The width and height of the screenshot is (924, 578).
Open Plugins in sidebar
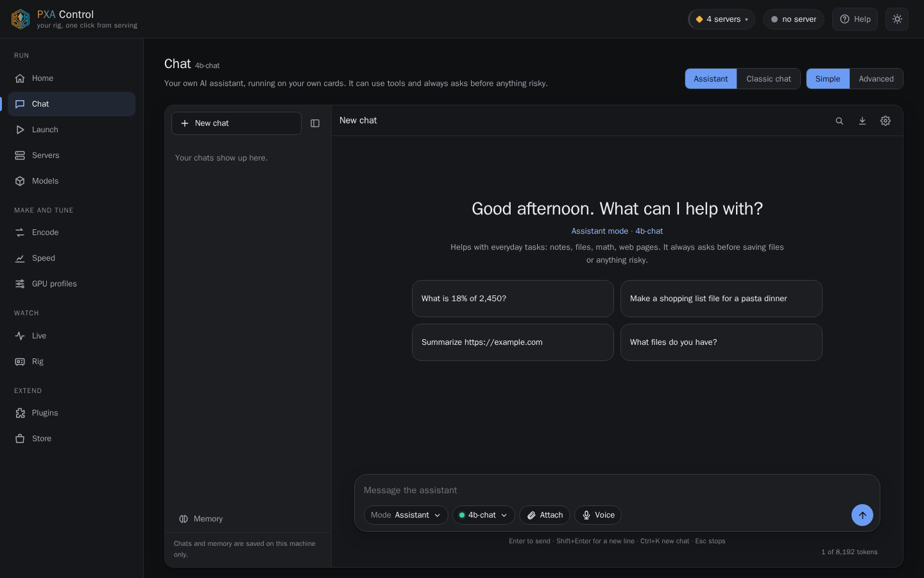click(71, 413)
